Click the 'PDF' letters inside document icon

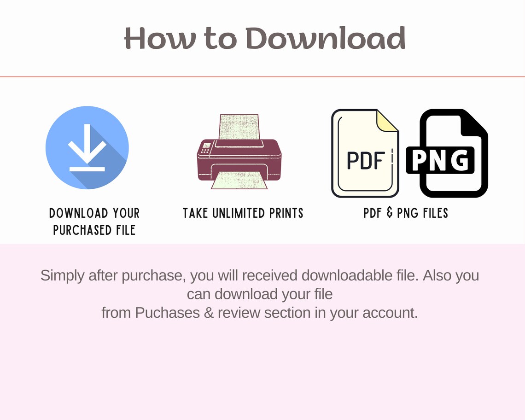[x=365, y=160]
